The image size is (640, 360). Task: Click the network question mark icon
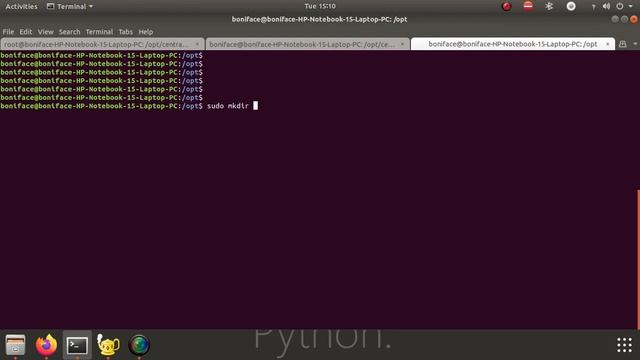pos(593,7)
